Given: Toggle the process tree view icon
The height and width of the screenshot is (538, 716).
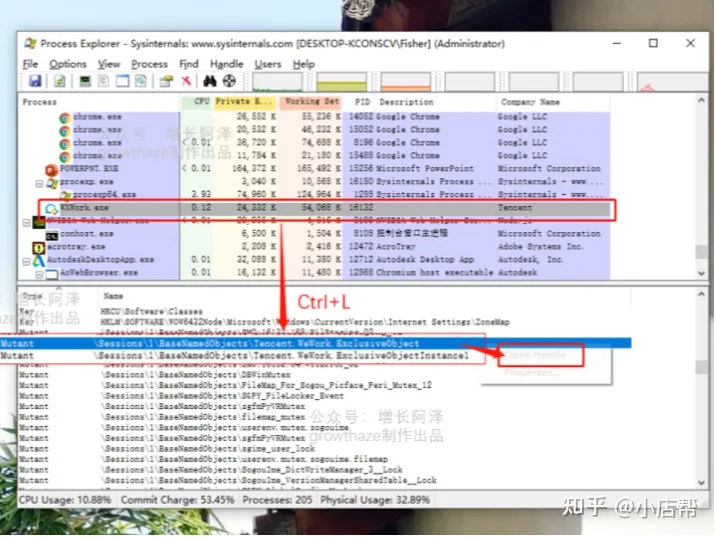Looking at the screenshot, I should pos(104,81).
